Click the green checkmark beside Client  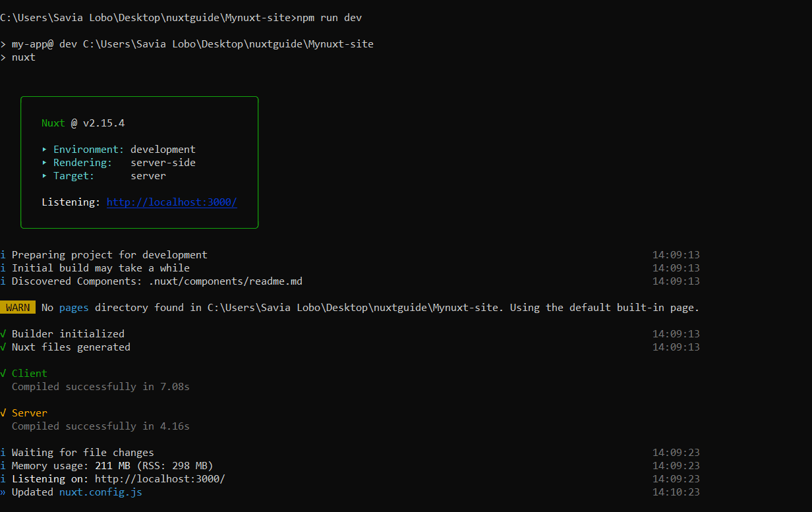pyautogui.click(x=3, y=374)
